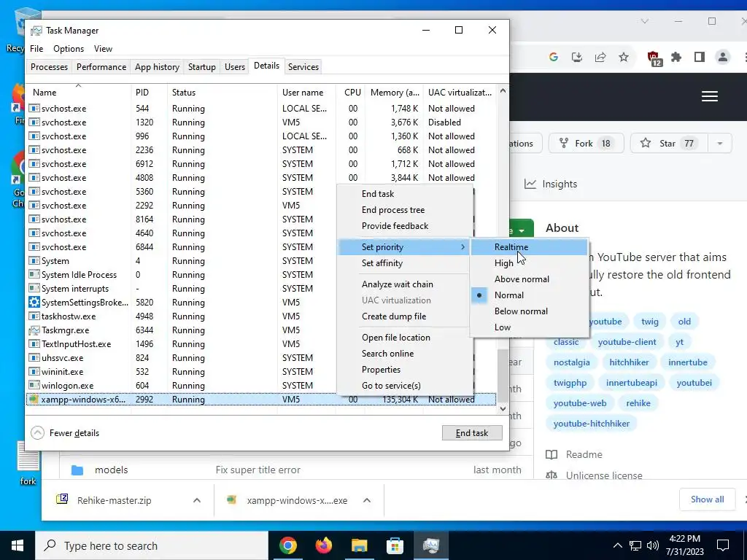747x560 pixels.
Task: Select Create dump file
Action: pos(405,316)
